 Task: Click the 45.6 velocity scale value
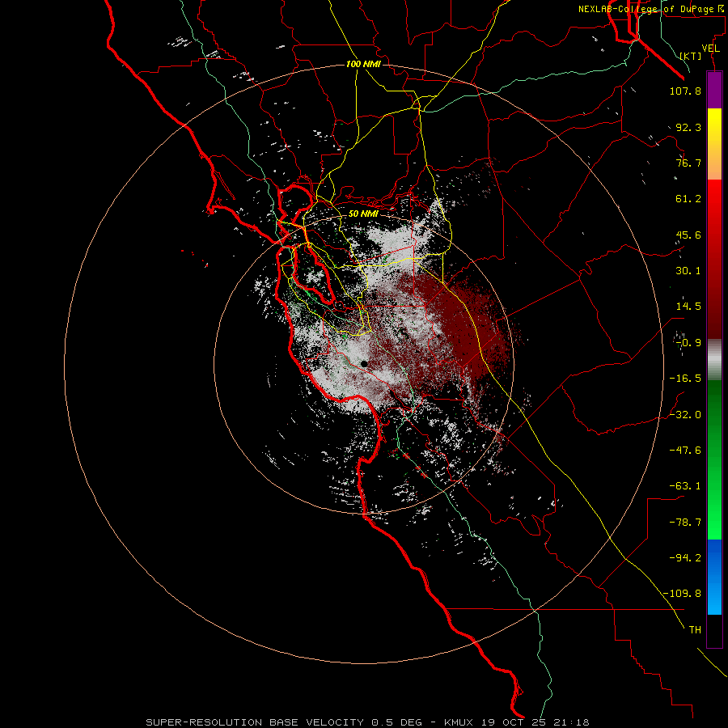(688, 235)
